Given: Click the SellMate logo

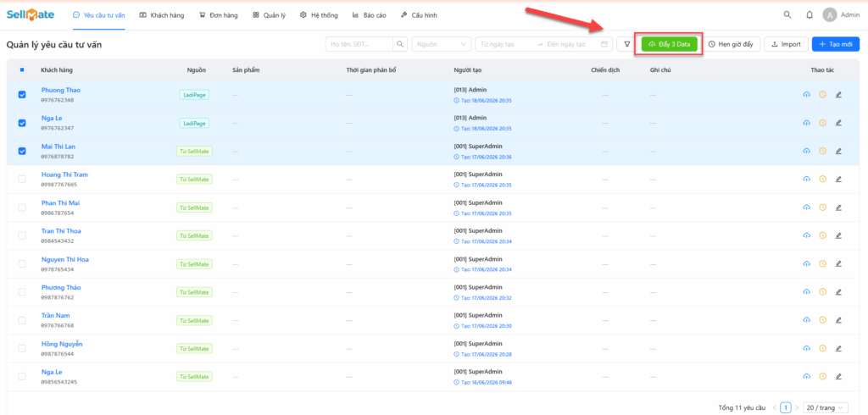Looking at the screenshot, I should [x=31, y=15].
